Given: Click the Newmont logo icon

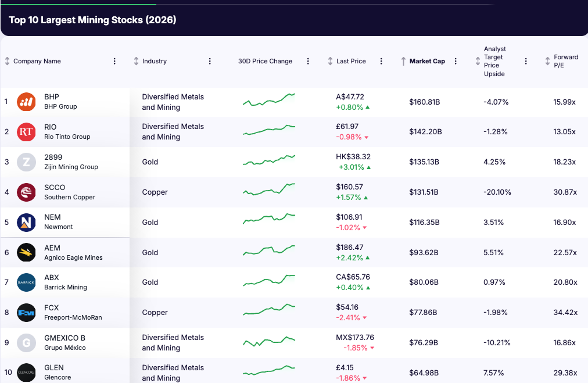Looking at the screenshot, I should coord(26,223).
